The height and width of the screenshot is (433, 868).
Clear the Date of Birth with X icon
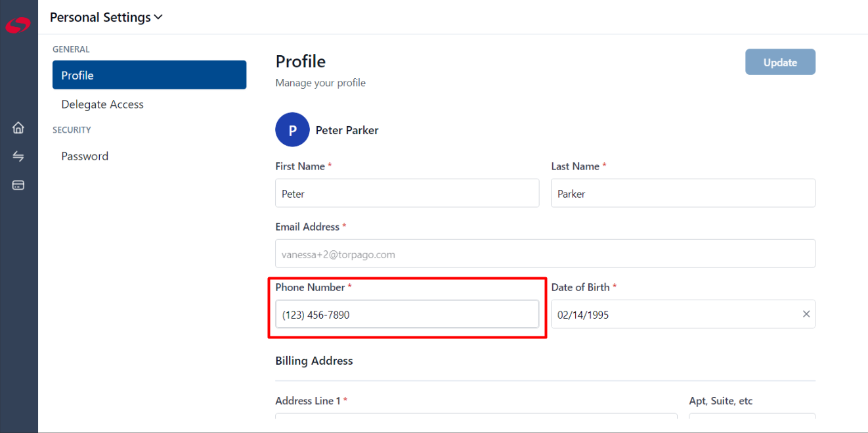pos(806,314)
